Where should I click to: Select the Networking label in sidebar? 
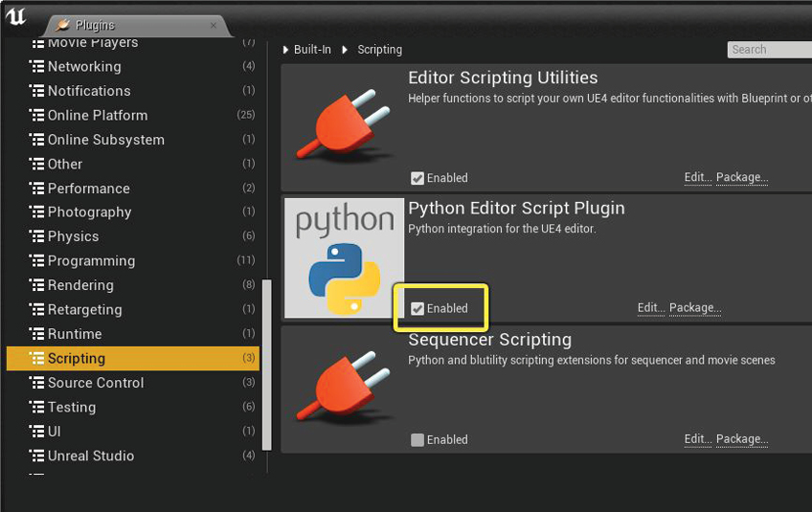(84, 66)
